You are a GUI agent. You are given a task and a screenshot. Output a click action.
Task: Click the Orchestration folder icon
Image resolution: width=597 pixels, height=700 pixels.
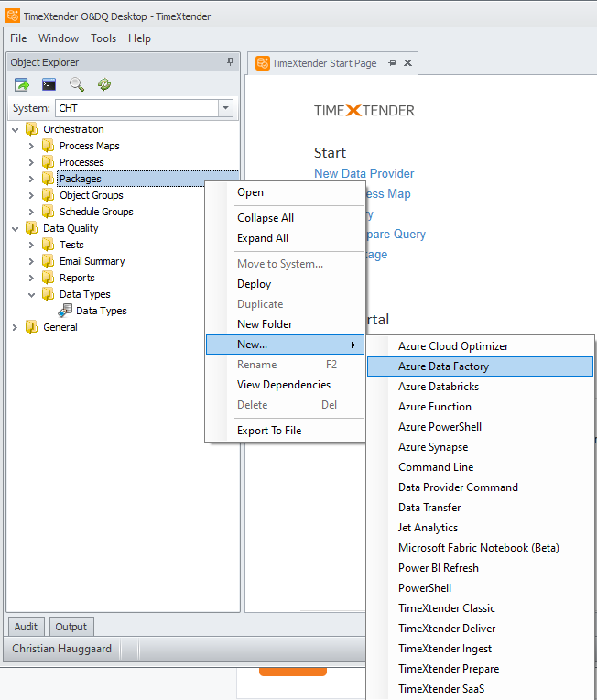(32, 129)
